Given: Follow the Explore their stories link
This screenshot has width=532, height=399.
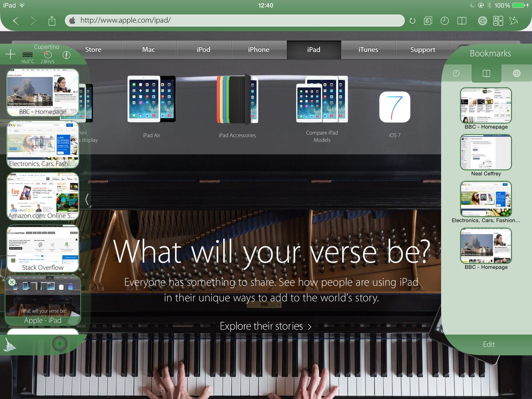Looking at the screenshot, I should pyautogui.click(x=265, y=326).
